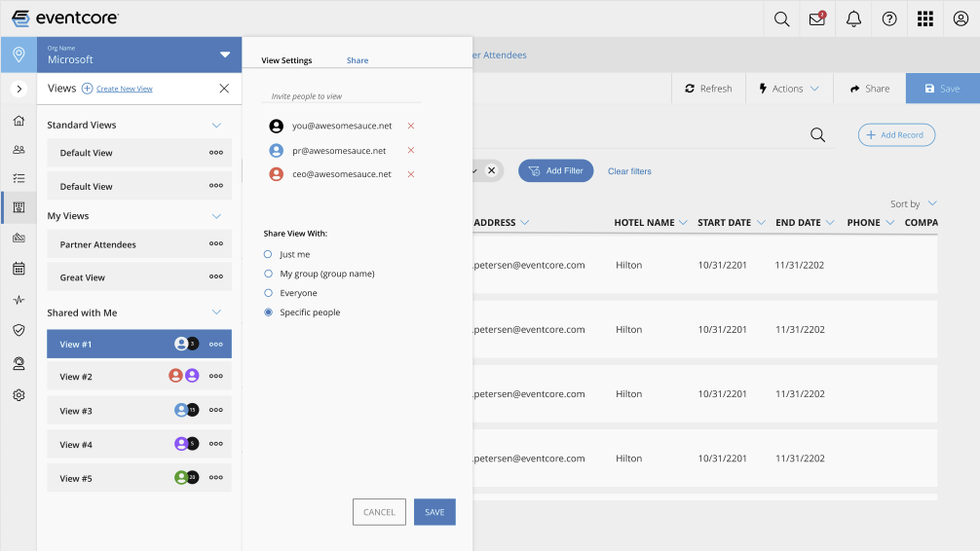Choose 'My group (group name)' option
The image size is (980, 551).
click(x=269, y=274)
